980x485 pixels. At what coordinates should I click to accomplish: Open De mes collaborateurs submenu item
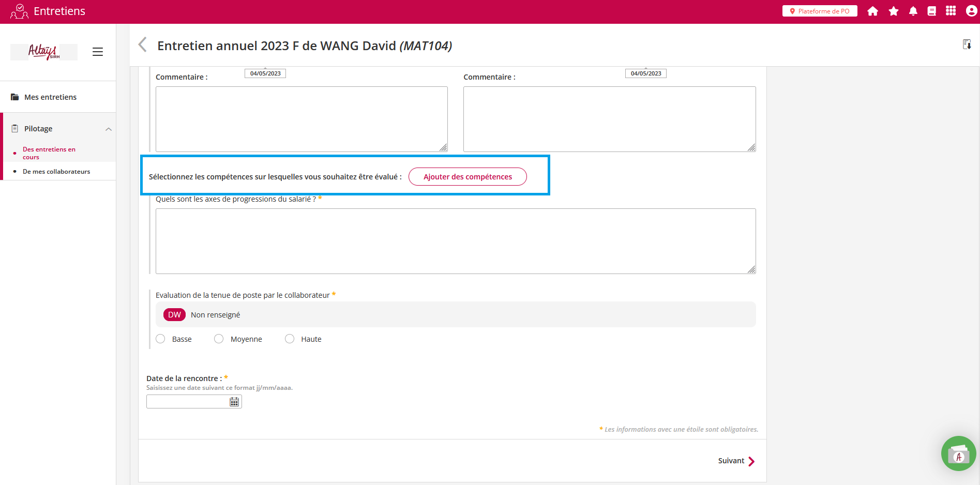(x=56, y=172)
